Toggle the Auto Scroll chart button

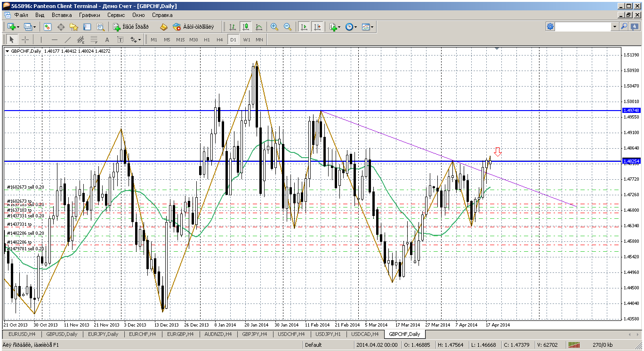click(304, 27)
